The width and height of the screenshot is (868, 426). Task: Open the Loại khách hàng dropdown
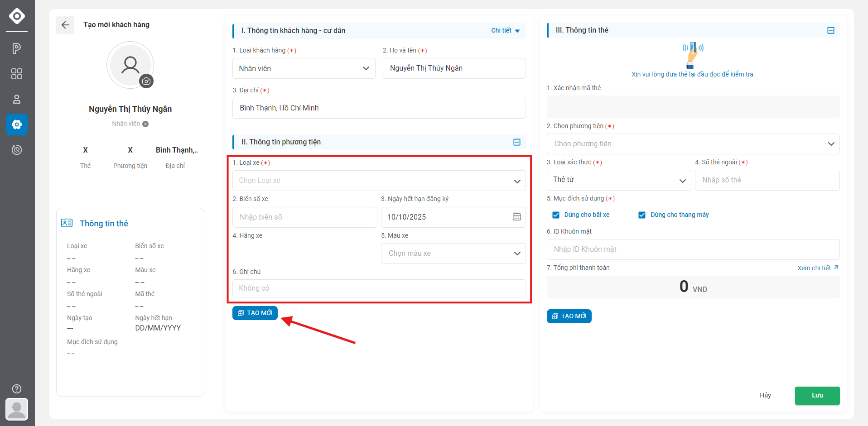click(x=304, y=68)
